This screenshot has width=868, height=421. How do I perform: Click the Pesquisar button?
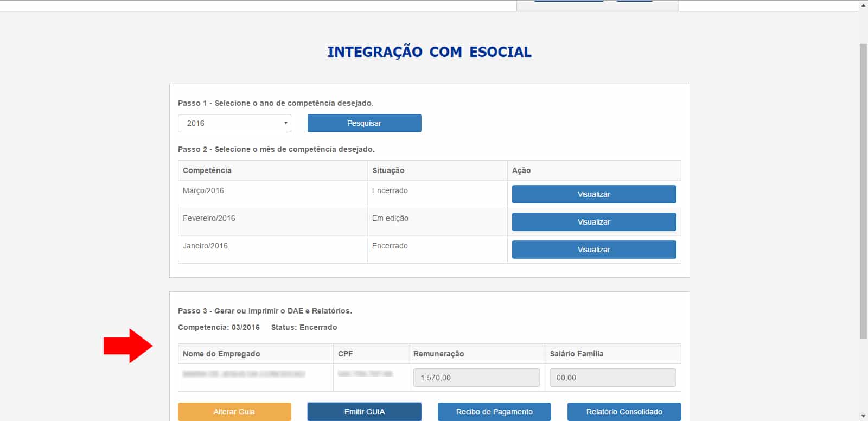tap(364, 123)
